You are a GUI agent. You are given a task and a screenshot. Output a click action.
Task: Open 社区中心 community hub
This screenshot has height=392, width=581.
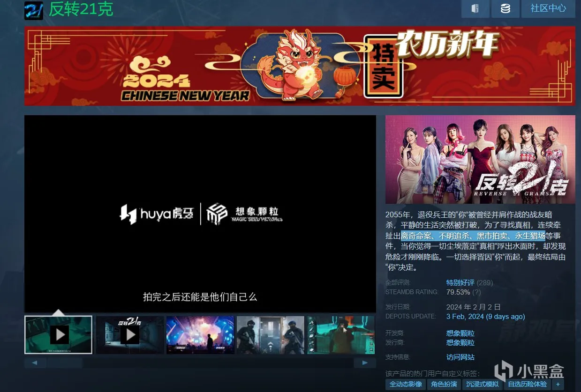coord(548,8)
